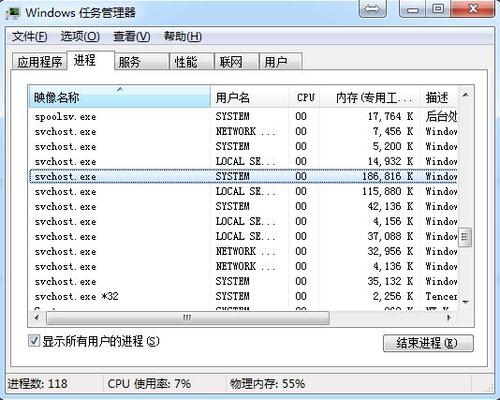Screen dimensions: 500x400
Task: Select svchost.exe using 5,200 K memory
Action: 243,146
